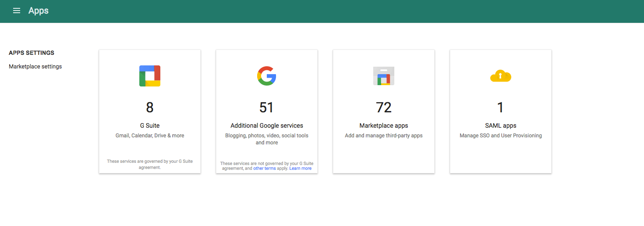Open the hamburger main menu
The height and width of the screenshot is (226, 644).
[x=17, y=11]
